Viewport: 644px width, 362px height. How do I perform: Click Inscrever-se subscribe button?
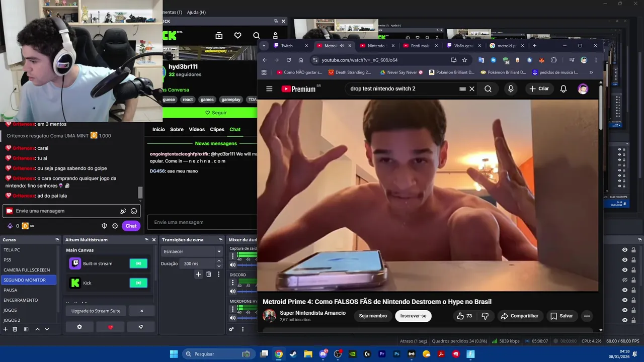[x=413, y=316]
